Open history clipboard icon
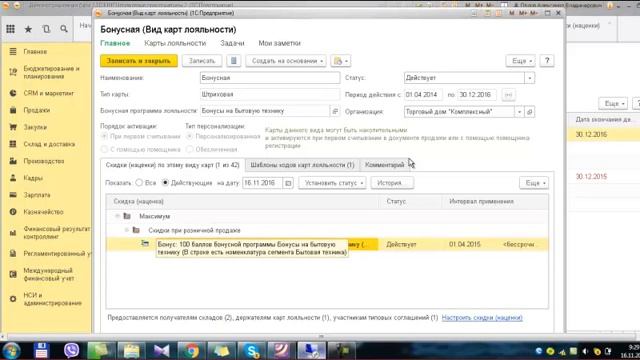 [x=46, y=29]
